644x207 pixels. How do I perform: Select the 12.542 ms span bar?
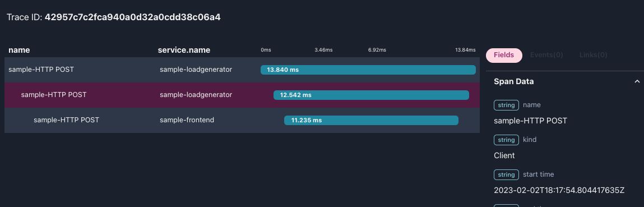click(371, 95)
